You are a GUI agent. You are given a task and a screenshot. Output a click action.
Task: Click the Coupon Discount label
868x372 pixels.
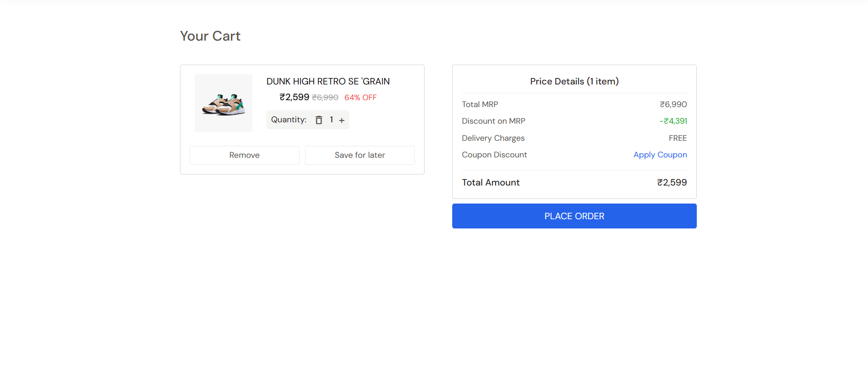[494, 155]
